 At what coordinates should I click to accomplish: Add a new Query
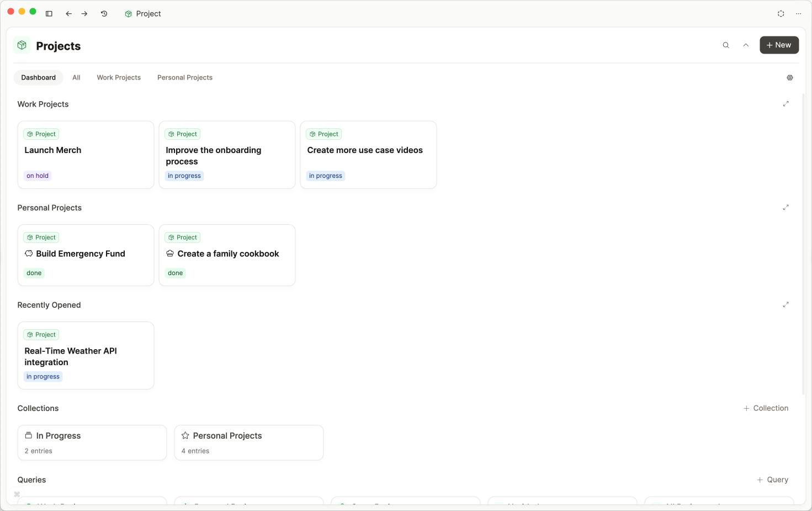(772, 480)
